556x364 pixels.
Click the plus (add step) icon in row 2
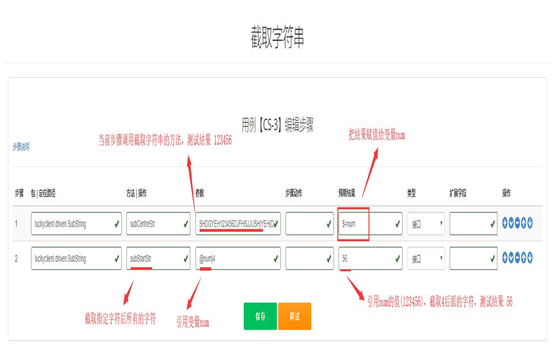point(505,257)
